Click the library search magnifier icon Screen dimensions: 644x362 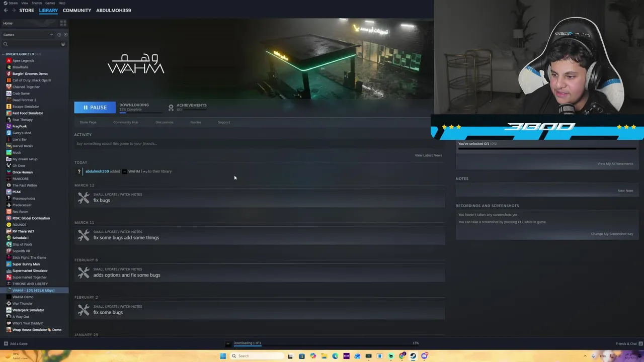pyautogui.click(x=6, y=44)
